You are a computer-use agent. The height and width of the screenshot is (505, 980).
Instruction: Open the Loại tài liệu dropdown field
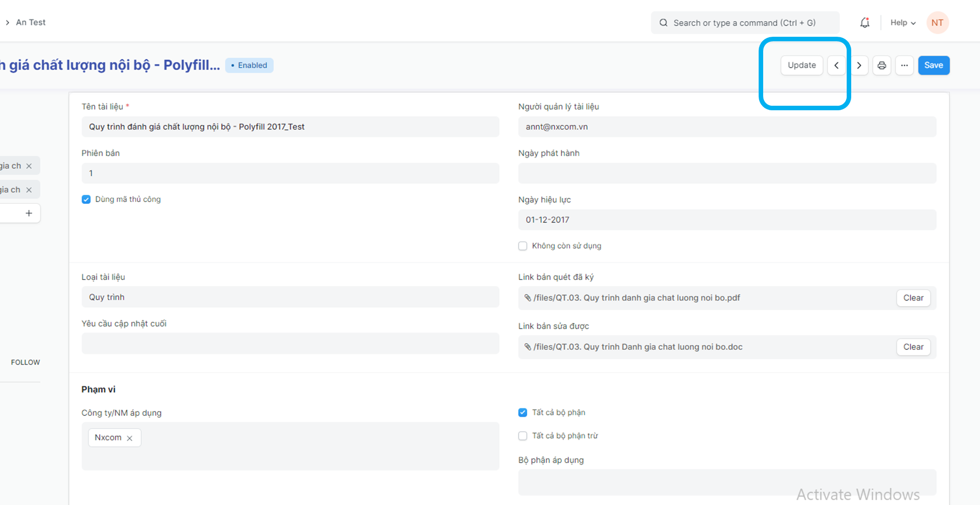(x=290, y=297)
